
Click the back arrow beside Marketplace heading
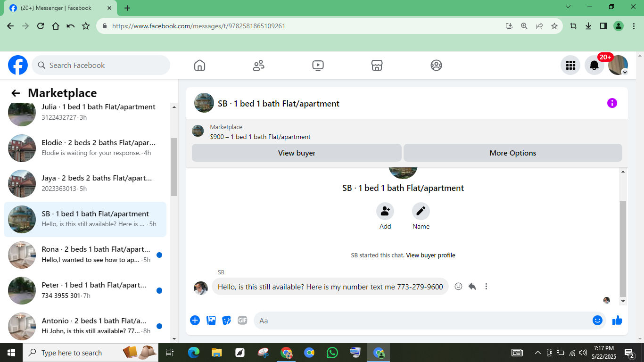(x=16, y=93)
